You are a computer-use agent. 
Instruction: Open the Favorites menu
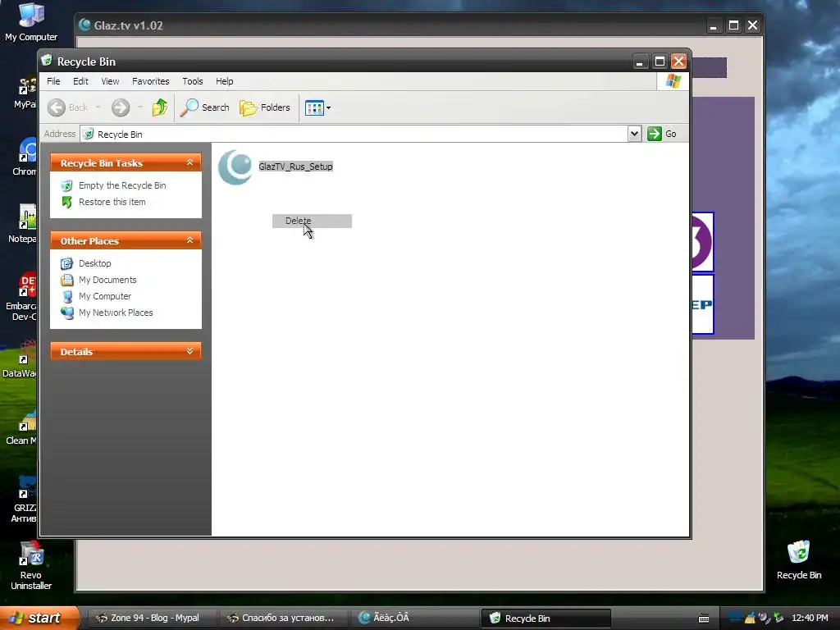coord(151,81)
